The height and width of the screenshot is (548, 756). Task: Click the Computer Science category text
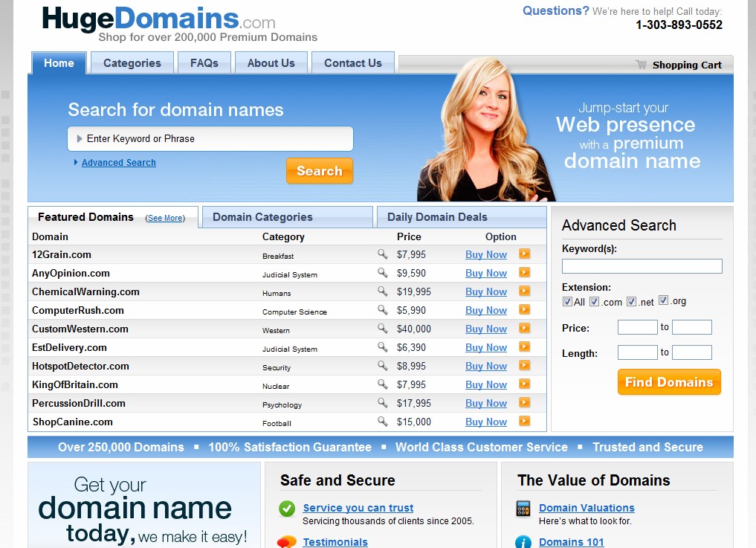pos(294,312)
